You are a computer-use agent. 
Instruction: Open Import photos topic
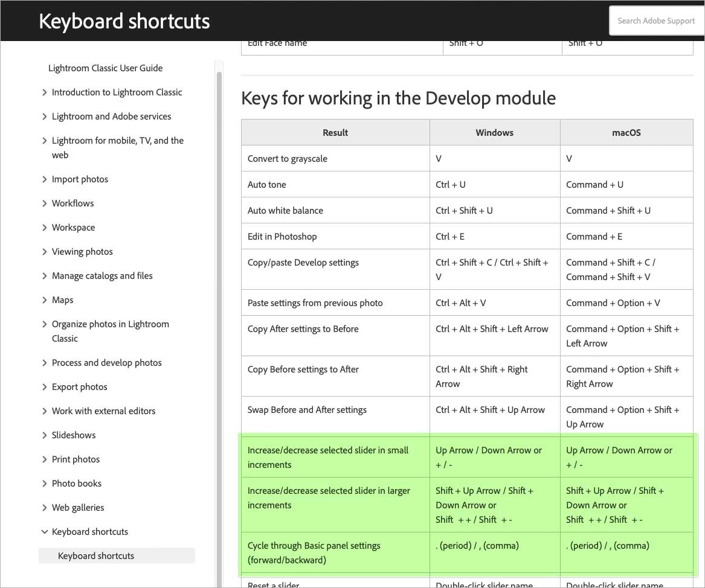tap(80, 180)
